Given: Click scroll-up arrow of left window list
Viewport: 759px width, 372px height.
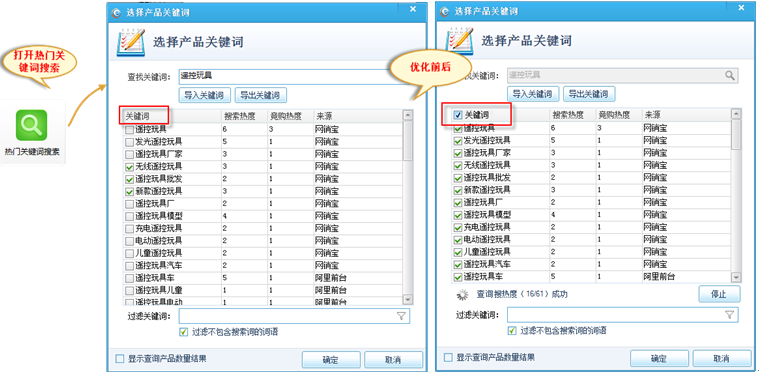Looking at the screenshot, I should point(408,116).
